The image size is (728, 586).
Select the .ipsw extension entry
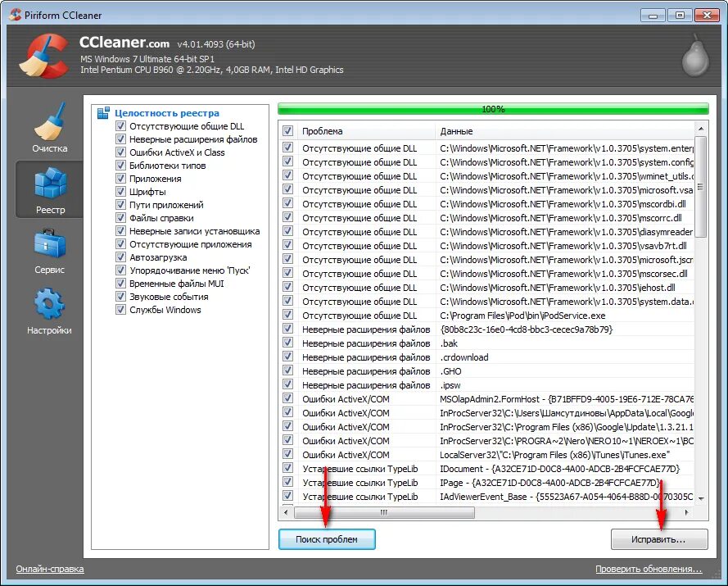pyautogui.click(x=486, y=384)
